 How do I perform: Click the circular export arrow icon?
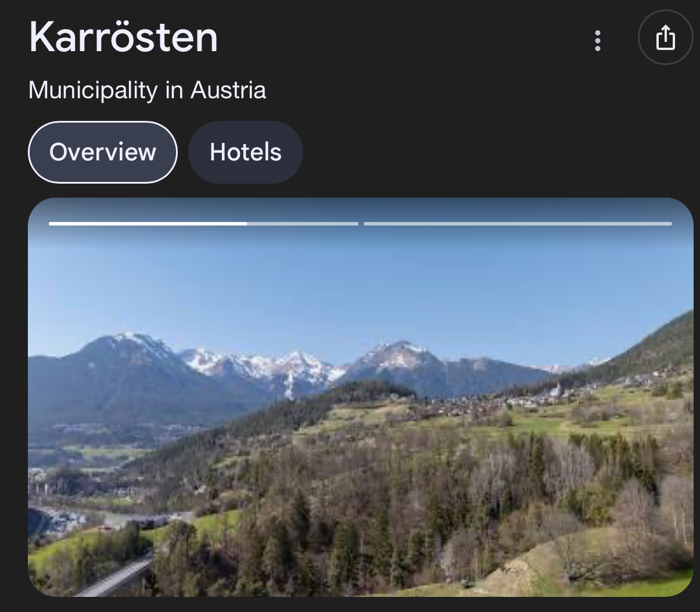(x=665, y=38)
